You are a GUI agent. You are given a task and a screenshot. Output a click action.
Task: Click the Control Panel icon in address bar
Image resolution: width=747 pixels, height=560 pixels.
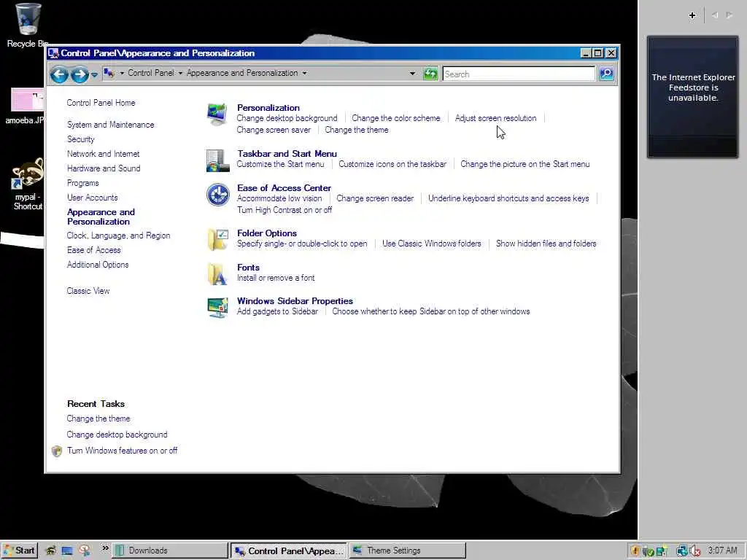pyautogui.click(x=109, y=73)
